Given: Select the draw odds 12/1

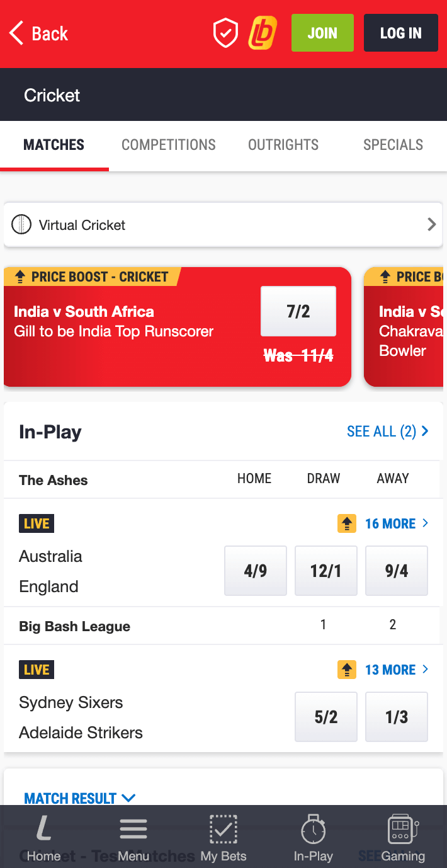Looking at the screenshot, I should click(x=326, y=571).
